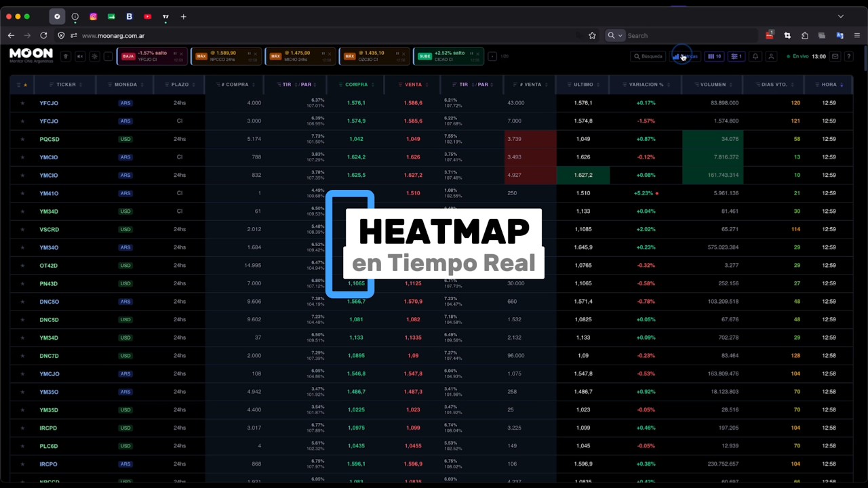Open a new browser tab

click(x=183, y=16)
